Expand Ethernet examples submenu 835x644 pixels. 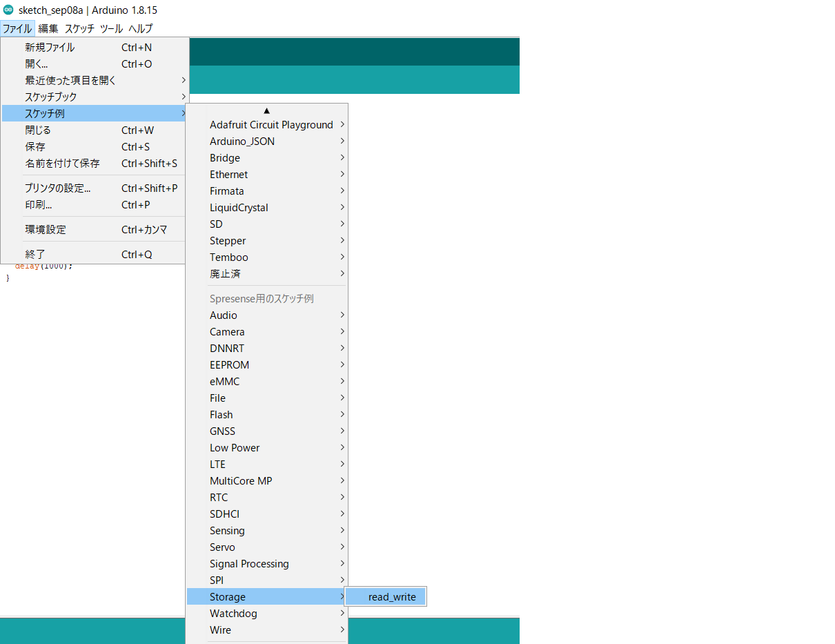266,175
